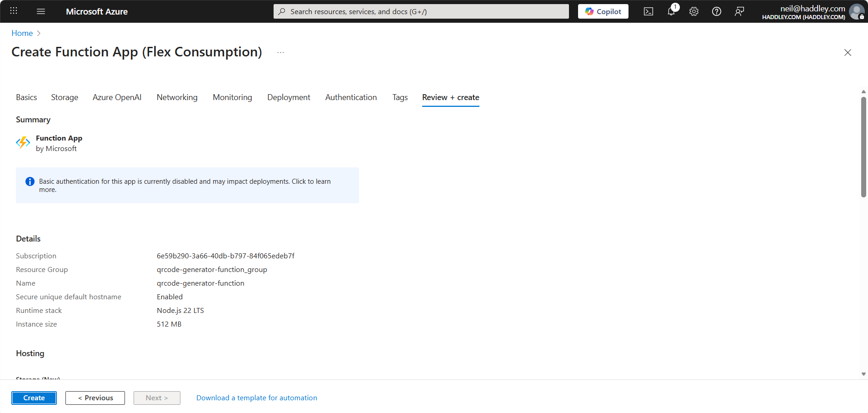
Task: Open the portal settings gear
Action: click(x=694, y=11)
